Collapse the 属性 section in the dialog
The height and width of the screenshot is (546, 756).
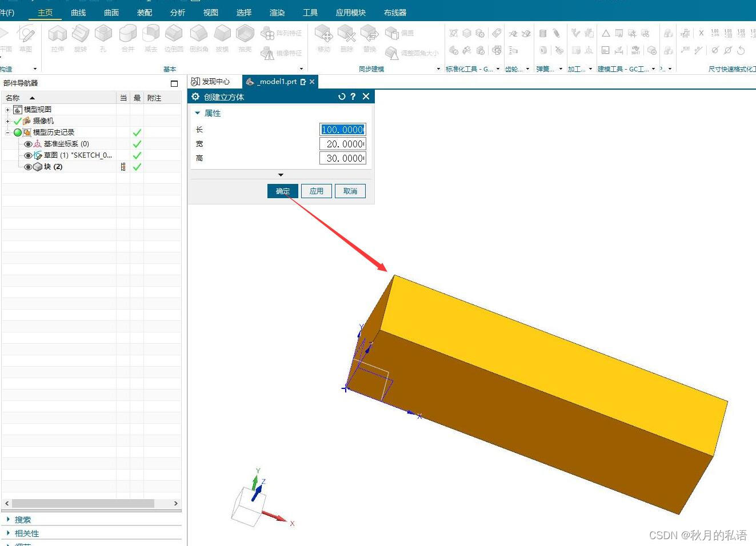pyautogui.click(x=198, y=113)
